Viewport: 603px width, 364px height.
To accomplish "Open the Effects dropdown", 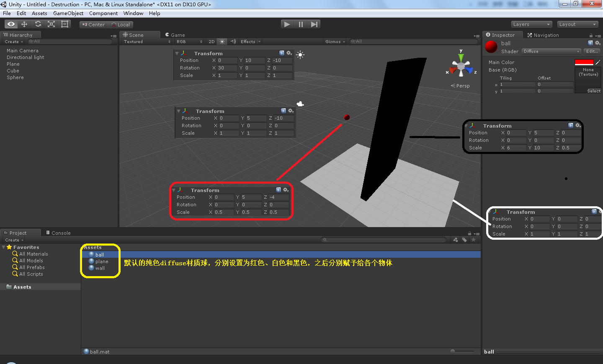I will (250, 42).
